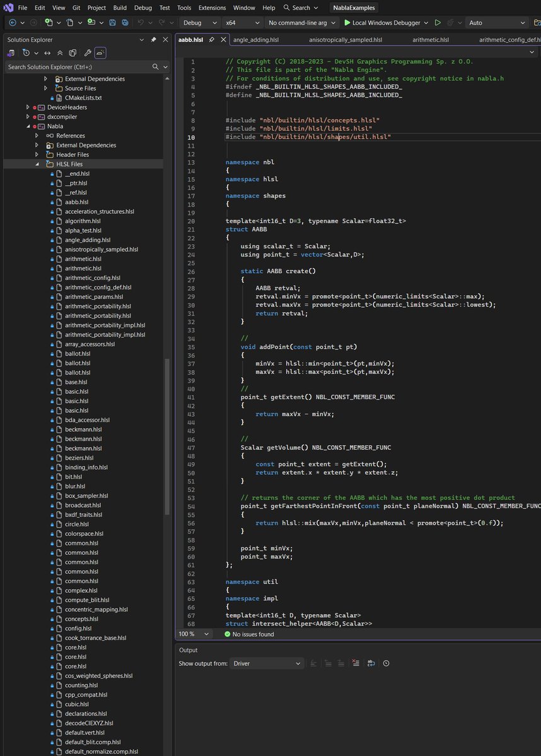Click the Sync with Active Document icon
The image size is (541, 756).
click(x=47, y=53)
